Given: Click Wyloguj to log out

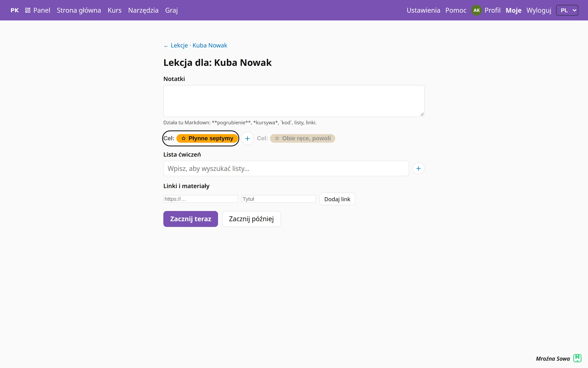Looking at the screenshot, I should [539, 10].
